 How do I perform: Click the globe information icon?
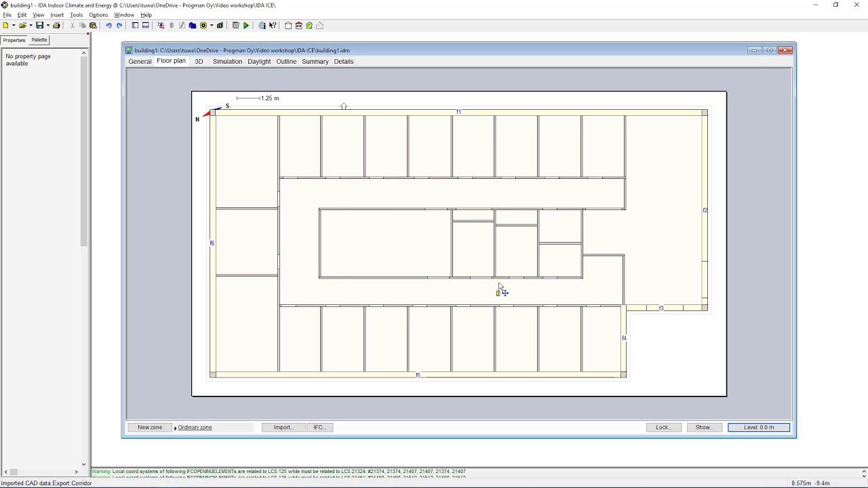tap(262, 25)
